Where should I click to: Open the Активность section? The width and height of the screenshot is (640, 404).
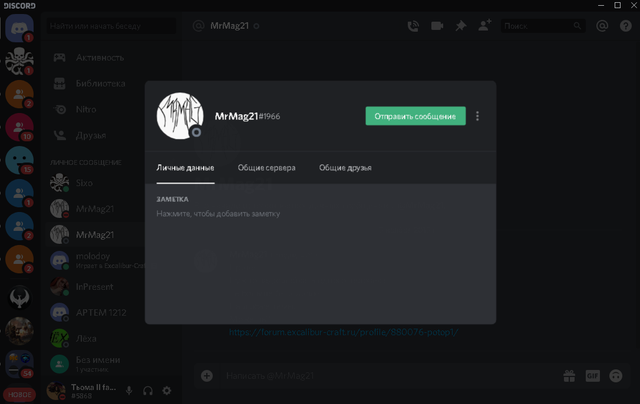tap(111, 58)
